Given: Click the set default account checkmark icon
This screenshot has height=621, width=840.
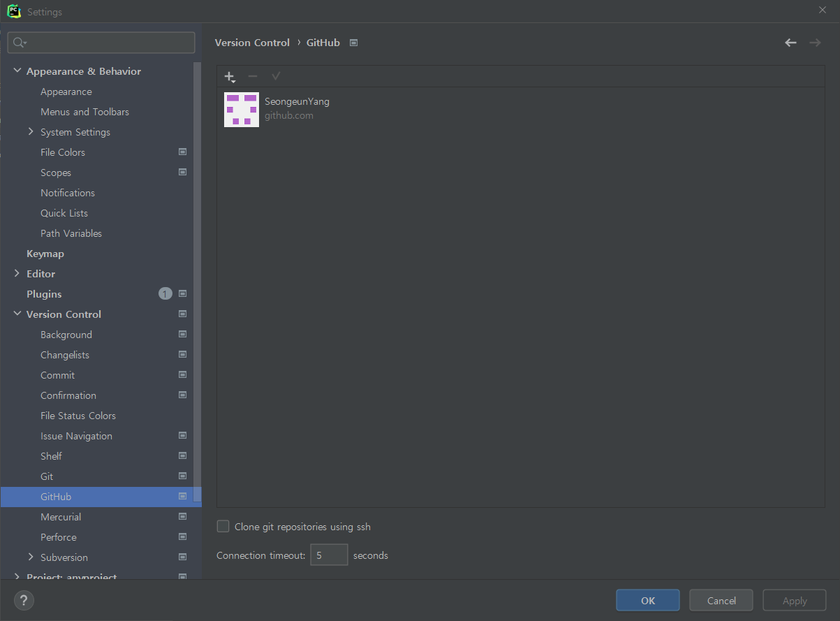Looking at the screenshot, I should click(276, 76).
